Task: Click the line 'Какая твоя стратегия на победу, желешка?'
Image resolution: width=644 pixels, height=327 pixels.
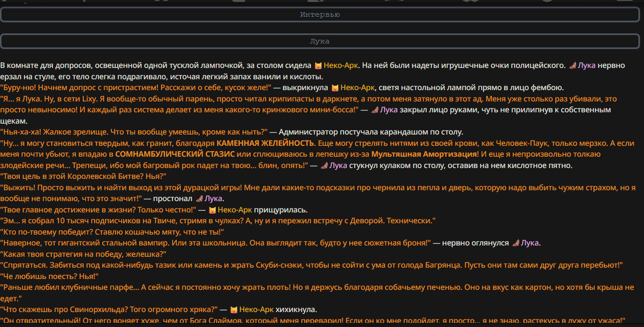Action: coord(83,255)
